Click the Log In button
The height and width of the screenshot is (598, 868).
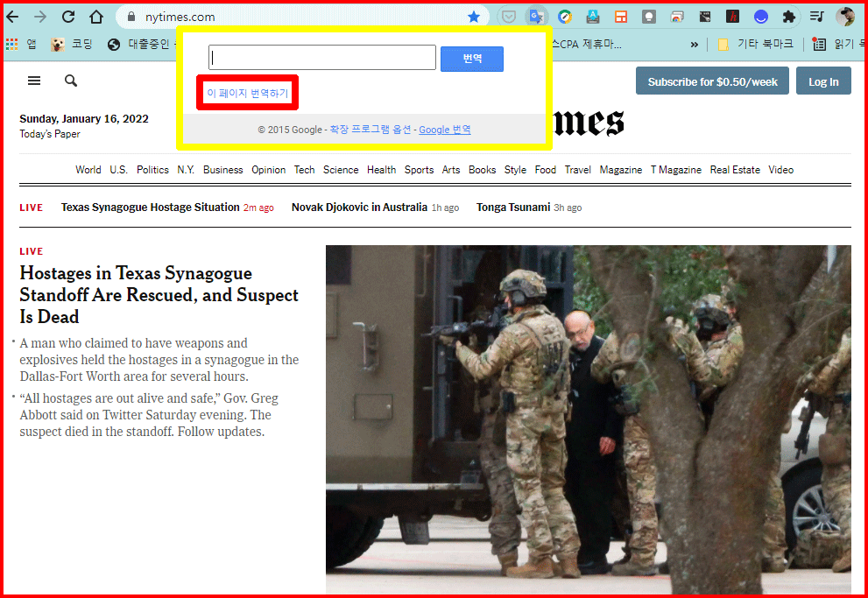point(823,81)
